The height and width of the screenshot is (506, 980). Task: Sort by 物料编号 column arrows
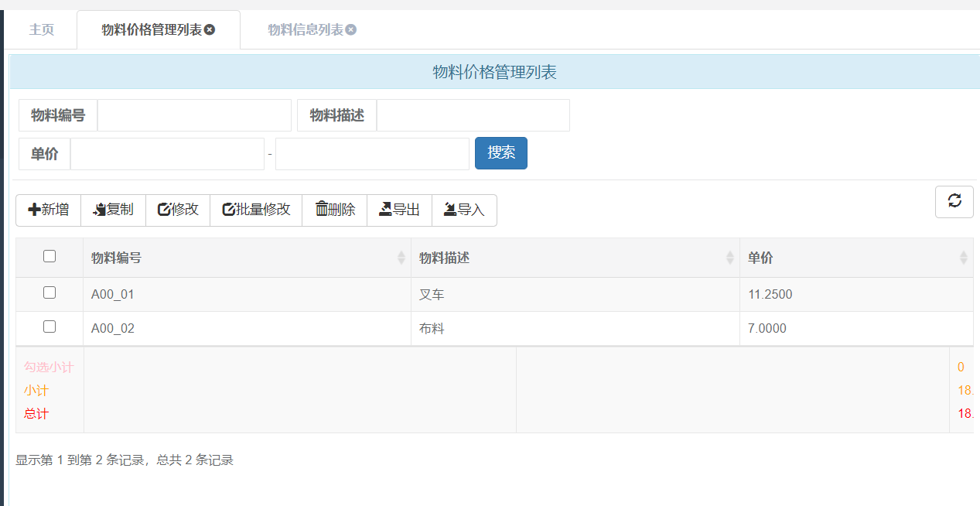pyautogui.click(x=401, y=258)
